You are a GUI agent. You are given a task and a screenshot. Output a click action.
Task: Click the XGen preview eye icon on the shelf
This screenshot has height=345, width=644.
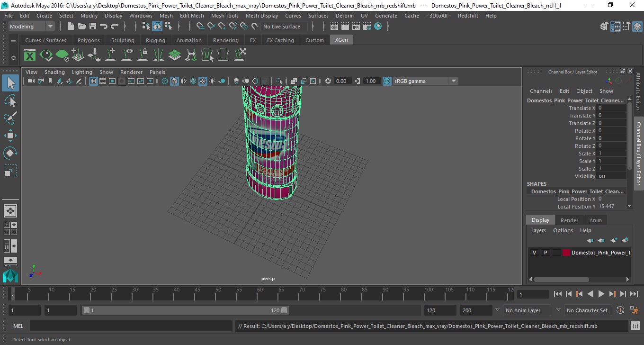click(x=46, y=55)
